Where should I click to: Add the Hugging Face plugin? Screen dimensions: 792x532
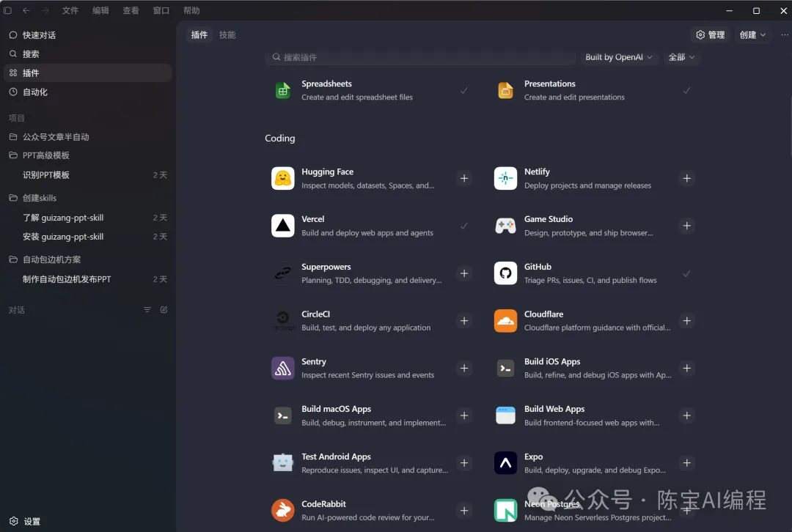(463, 178)
